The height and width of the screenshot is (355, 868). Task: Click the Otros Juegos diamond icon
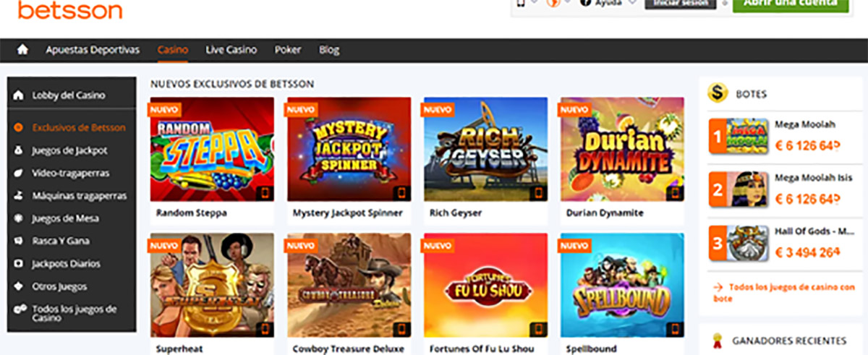[19, 286]
